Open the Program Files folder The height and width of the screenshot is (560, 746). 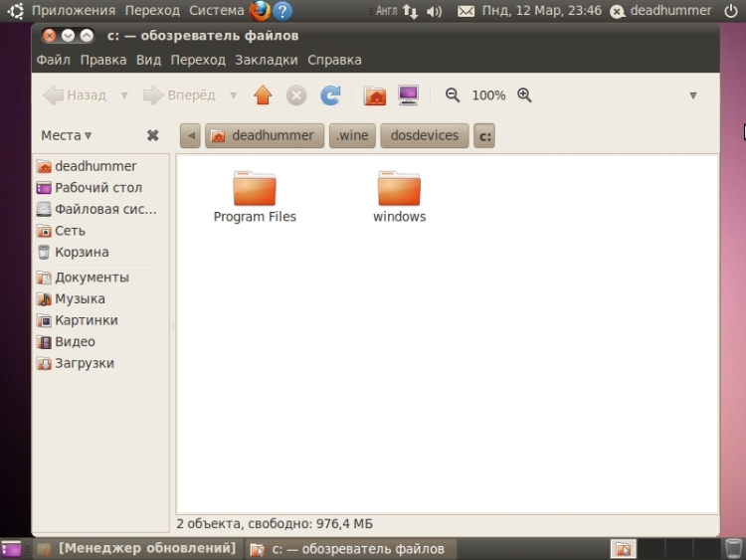point(255,189)
